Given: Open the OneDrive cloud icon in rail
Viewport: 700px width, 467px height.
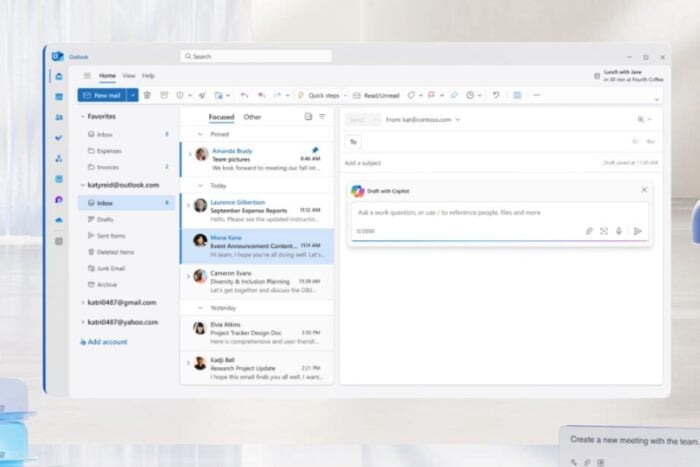Looking at the screenshot, I should pos(59,220).
